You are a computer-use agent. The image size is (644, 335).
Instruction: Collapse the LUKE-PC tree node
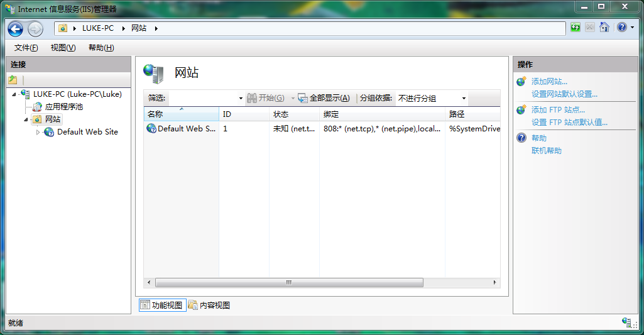(x=14, y=94)
